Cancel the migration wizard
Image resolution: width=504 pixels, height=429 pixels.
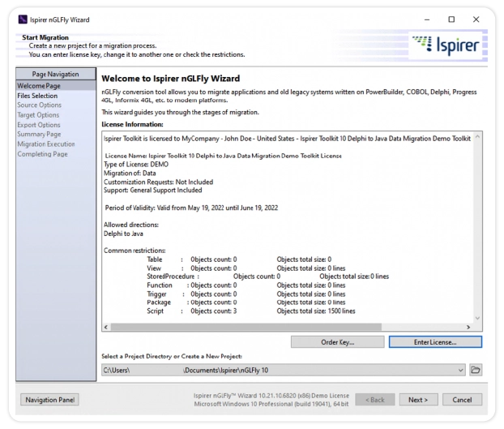pyautogui.click(x=462, y=400)
